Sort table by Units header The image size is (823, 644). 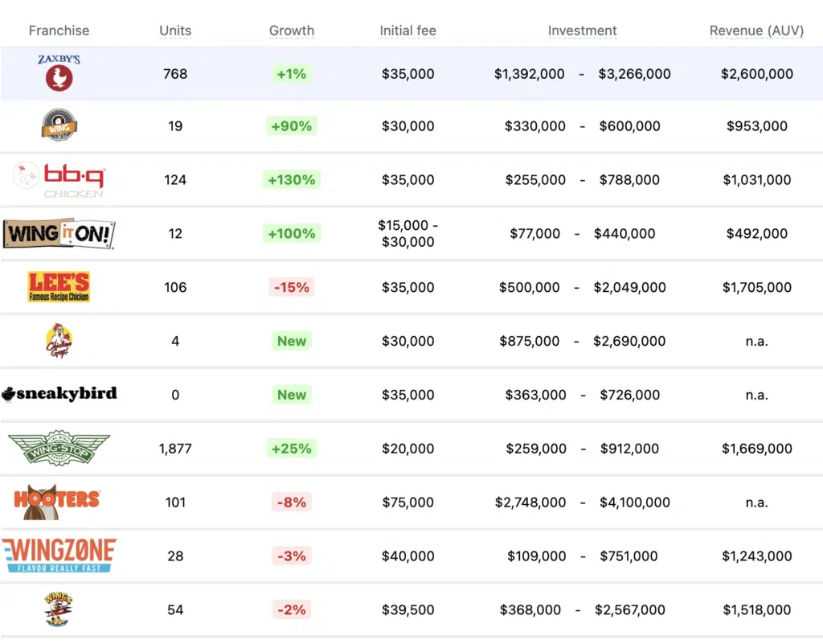coord(175,31)
